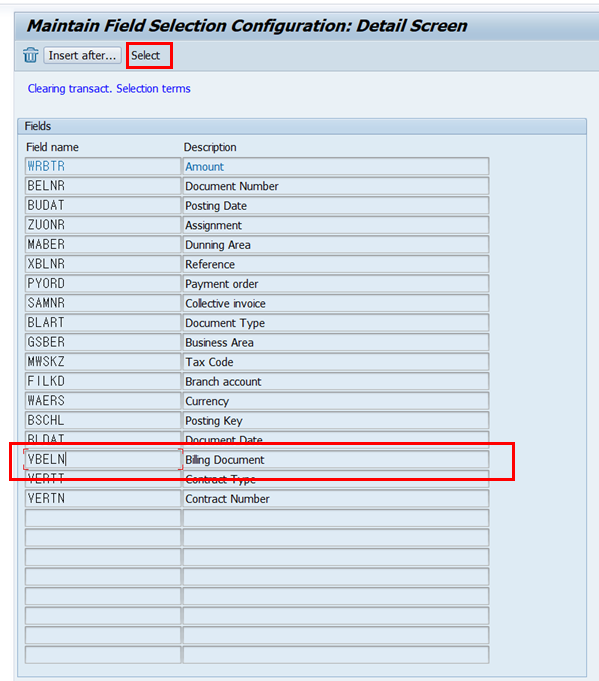Select the BELNR field name cell

coord(103,186)
